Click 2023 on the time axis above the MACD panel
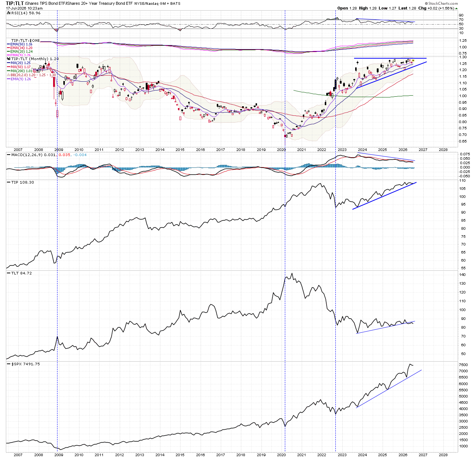The image size is (476, 458). click(342, 149)
